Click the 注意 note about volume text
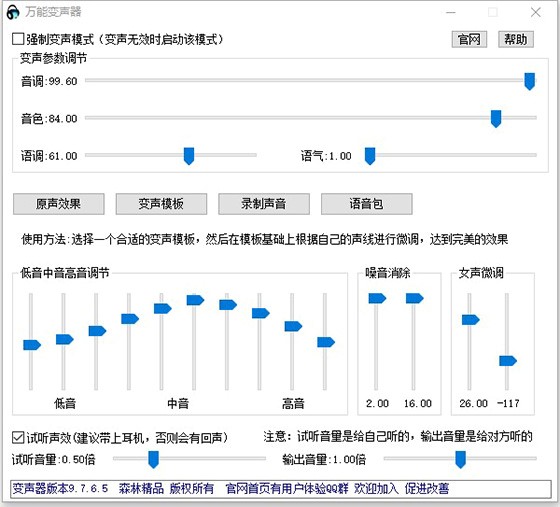The height and width of the screenshot is (507, 560). (398, 436)
